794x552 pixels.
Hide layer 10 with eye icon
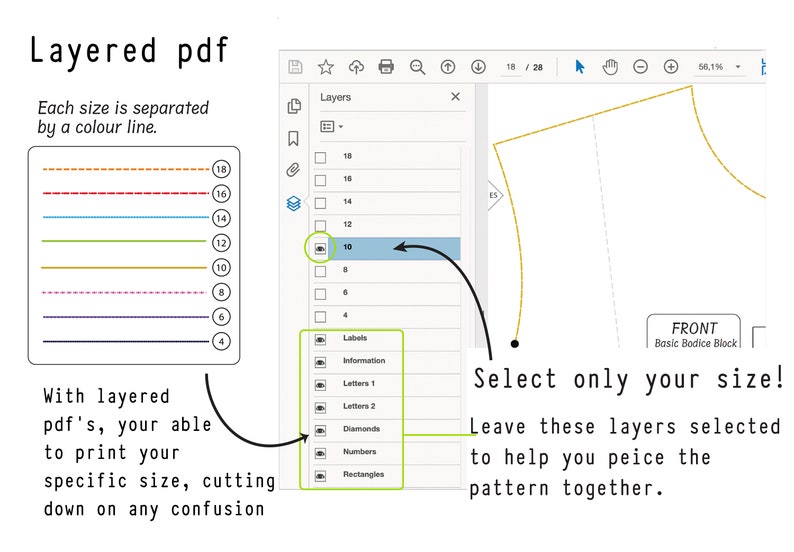tap(320, 248)
